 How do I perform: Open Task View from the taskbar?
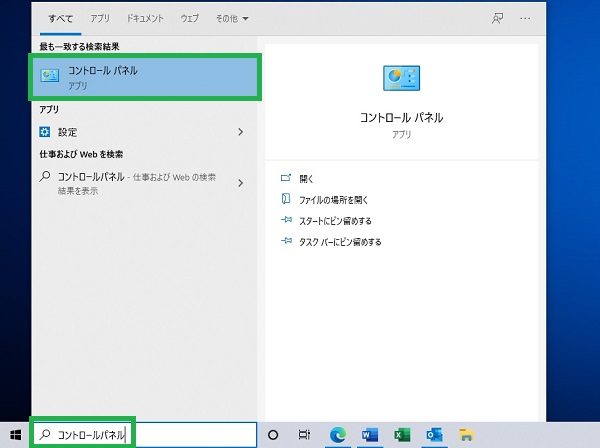coord(304,435)
